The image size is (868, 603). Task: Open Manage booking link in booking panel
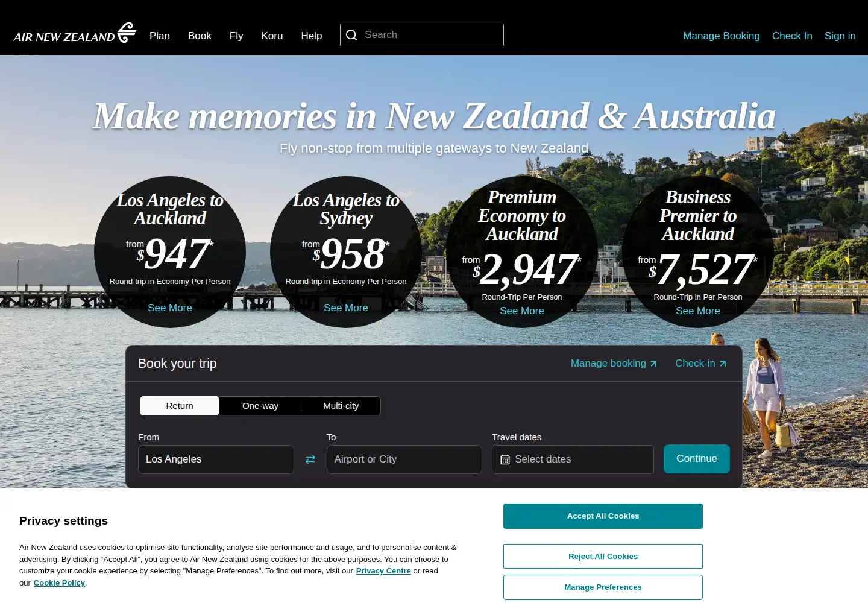pos(614,363)
